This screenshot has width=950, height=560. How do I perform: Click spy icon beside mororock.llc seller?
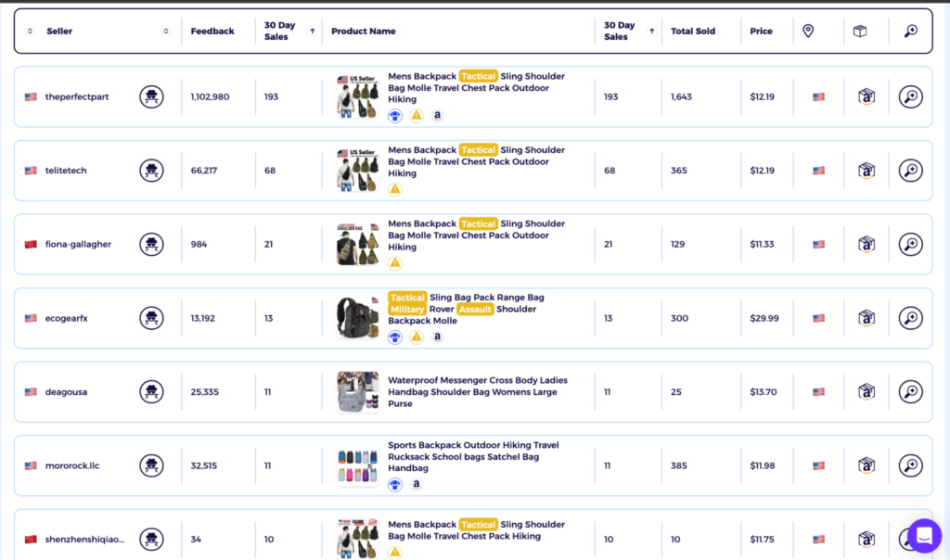click(151, 465)
